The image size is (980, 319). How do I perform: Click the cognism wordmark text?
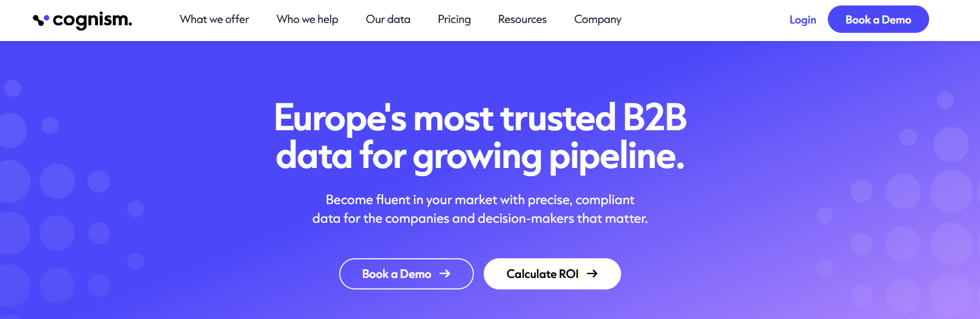click(x=92, y=20)
